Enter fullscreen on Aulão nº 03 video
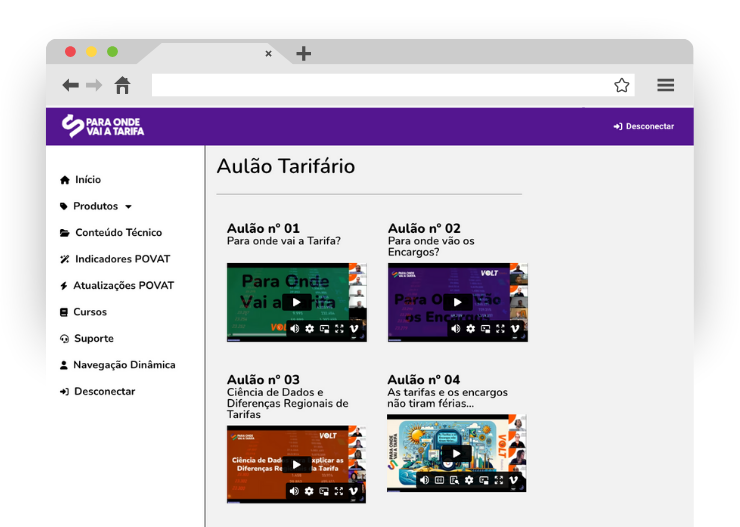This screenshot has width=740, height=527. click(x=339, y=491)
